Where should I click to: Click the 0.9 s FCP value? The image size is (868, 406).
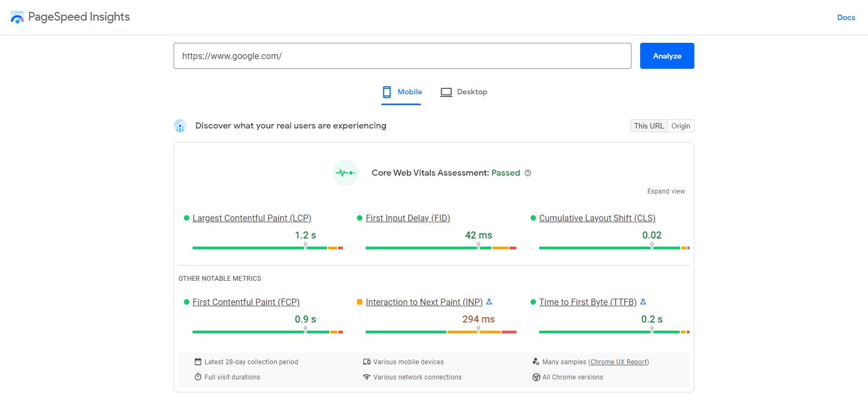point(305,319)
